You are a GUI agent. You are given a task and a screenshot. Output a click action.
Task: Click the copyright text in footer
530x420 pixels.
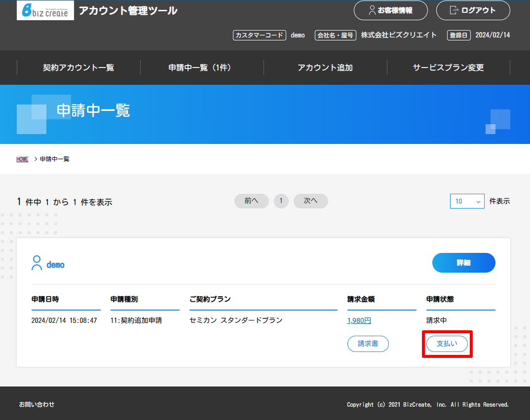coord(428,404)
